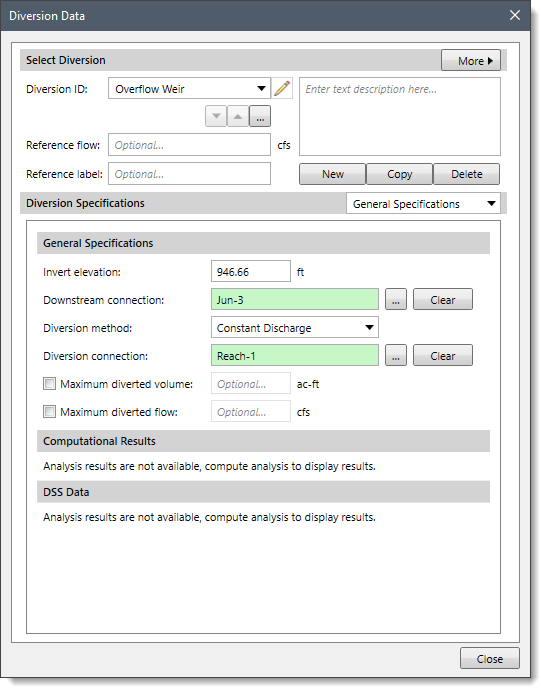Click the DSS Data section header
The image size is (541, 688).
click(263, 492)
